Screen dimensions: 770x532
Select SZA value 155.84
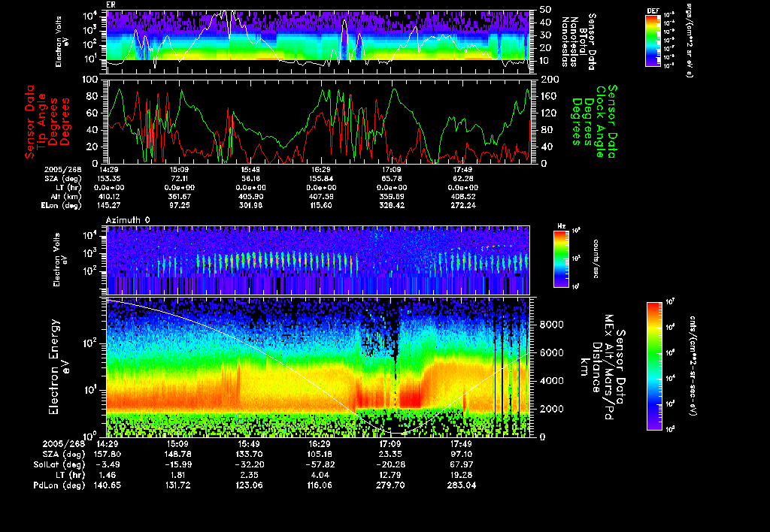(322, 179)
